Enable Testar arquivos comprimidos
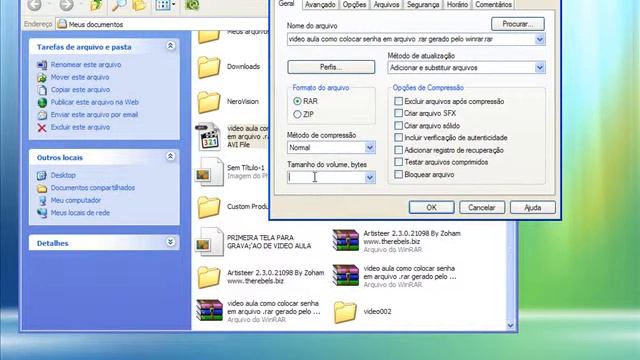This screenshot has height=360, width=640. [399, 162]
